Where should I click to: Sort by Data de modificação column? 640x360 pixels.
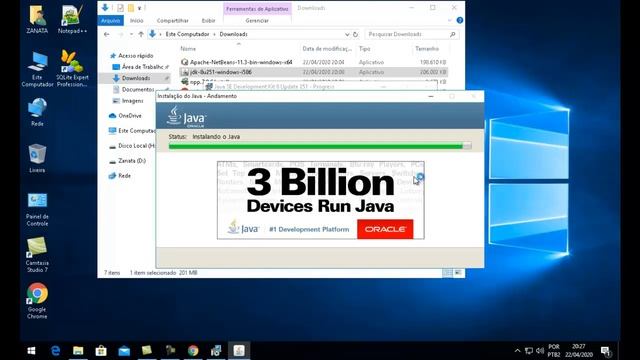[327, 49]
